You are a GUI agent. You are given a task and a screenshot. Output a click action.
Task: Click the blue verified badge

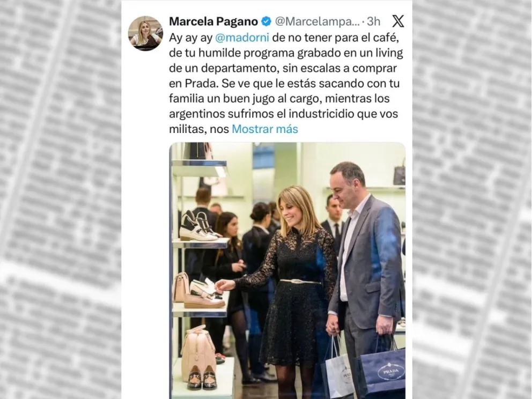pos(267,21)
